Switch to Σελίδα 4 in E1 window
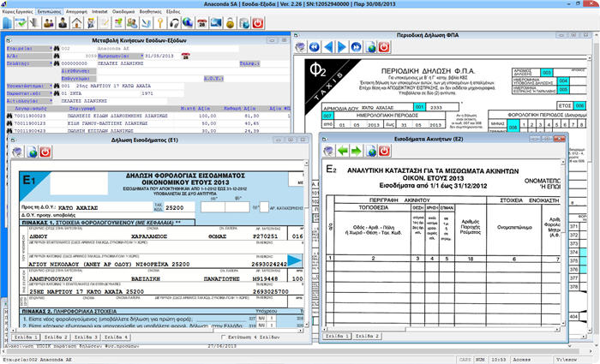Viewport: 600px width, 364px height. point(116,337)
